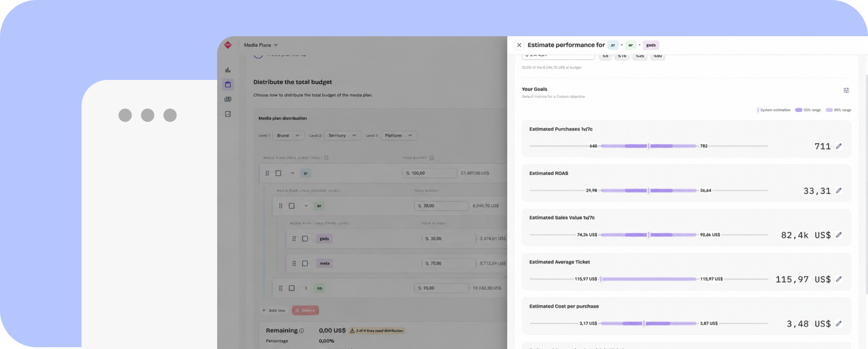
Task: Tick the checkbox beside the meta line
Action: (x=305, y=263)
